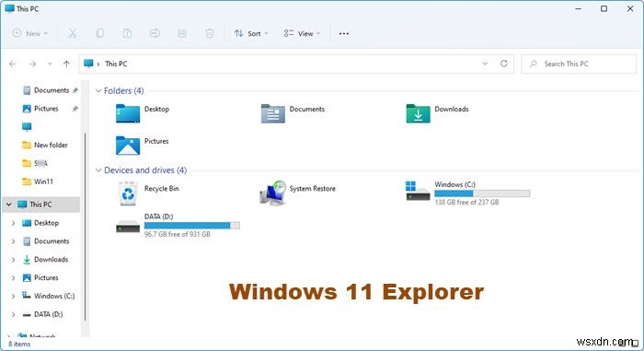Open the Desktop folder icon in Folders
The height and width of the screenshot is (351, 644).
pos(128,113)
